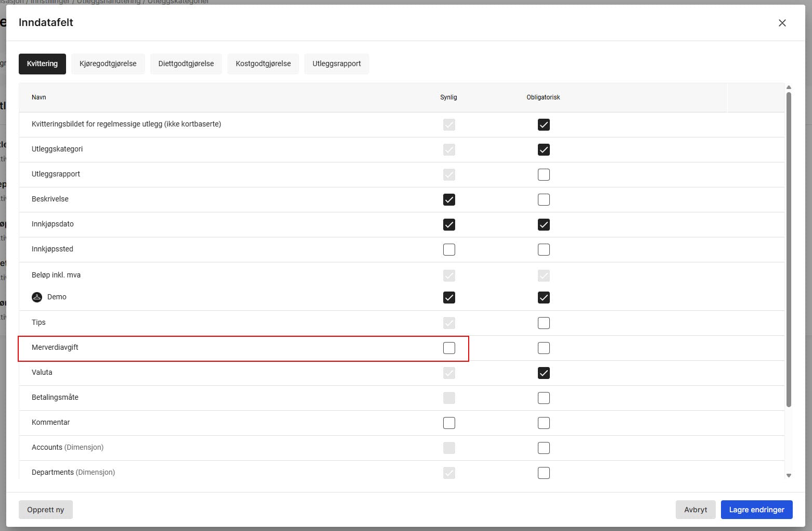The width and height of the screenshot is (812, 531).
Task: Enable Synlig checkbox for Merverdiavgift
Action: tap(449, 348)
